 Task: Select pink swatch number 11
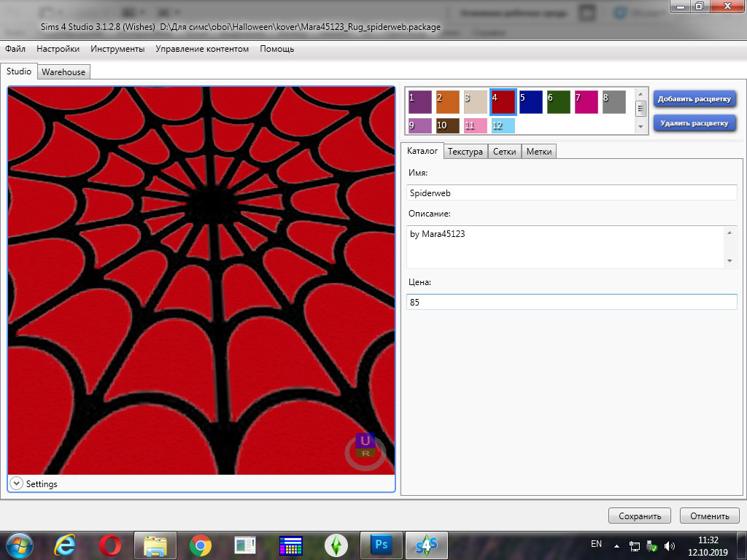(476, 125)
